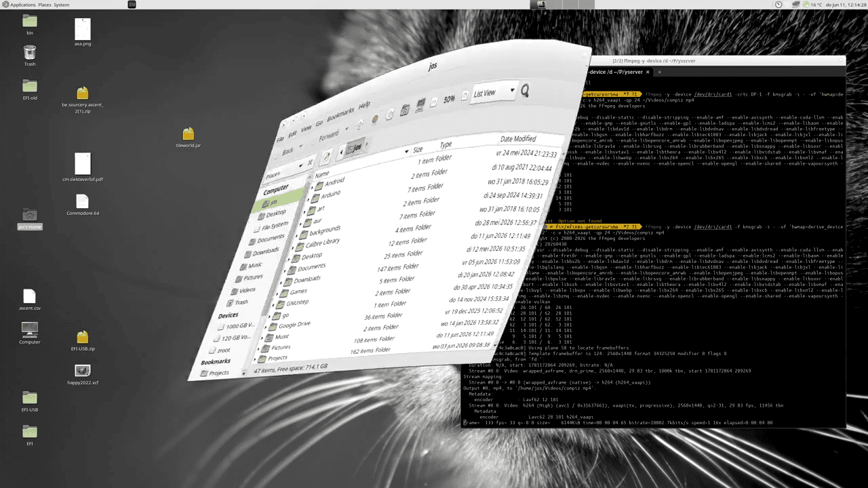Image resolution: width=868 pixels, height=488 pixels.
Task: Click the zoom in icon right of 50%
Action: (x=465, y=96)
